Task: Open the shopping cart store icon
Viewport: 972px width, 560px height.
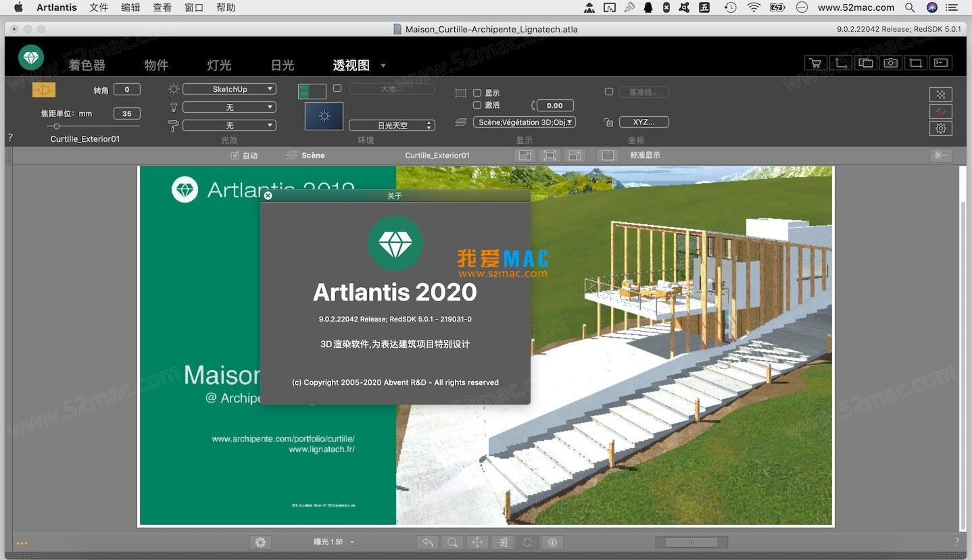Action: pos(815,63)
